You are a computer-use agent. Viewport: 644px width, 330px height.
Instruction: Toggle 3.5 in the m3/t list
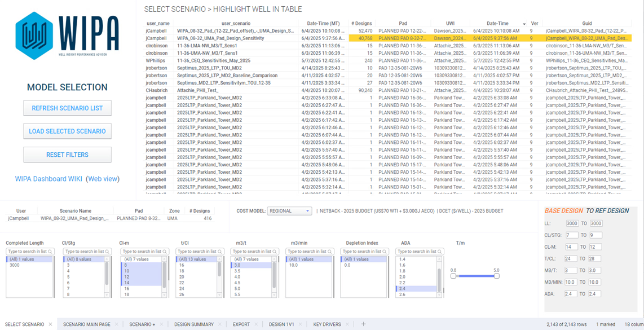237,271
